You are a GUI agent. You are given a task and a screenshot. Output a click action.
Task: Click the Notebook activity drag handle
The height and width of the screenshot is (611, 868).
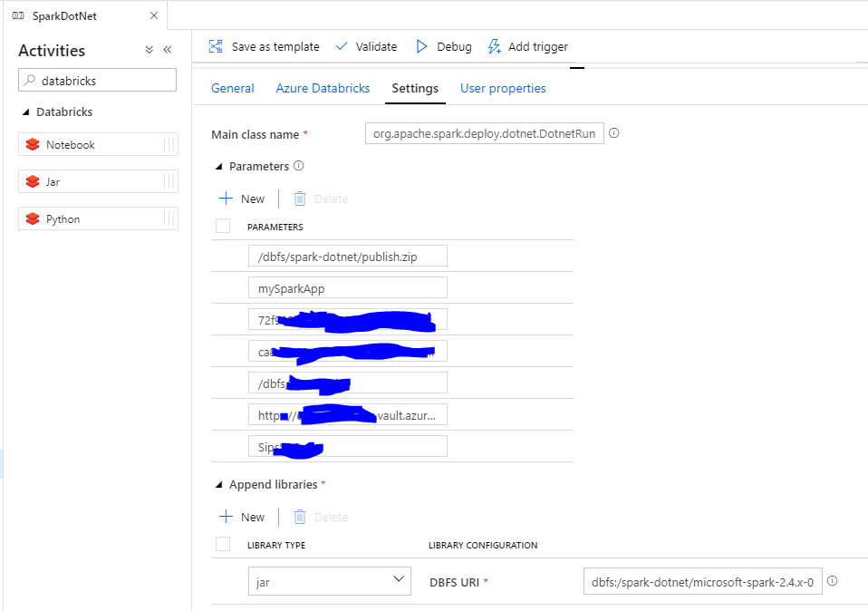169,144
